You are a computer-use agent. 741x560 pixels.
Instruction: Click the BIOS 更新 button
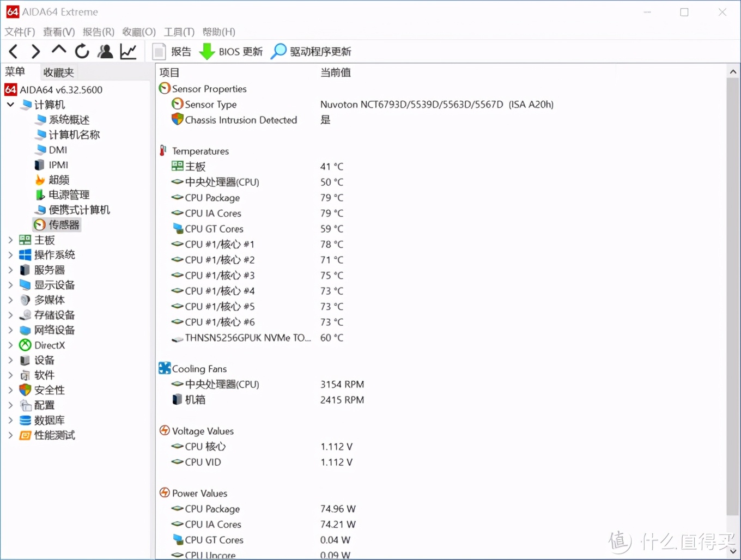pyautogui.click(x=231, y=52)
